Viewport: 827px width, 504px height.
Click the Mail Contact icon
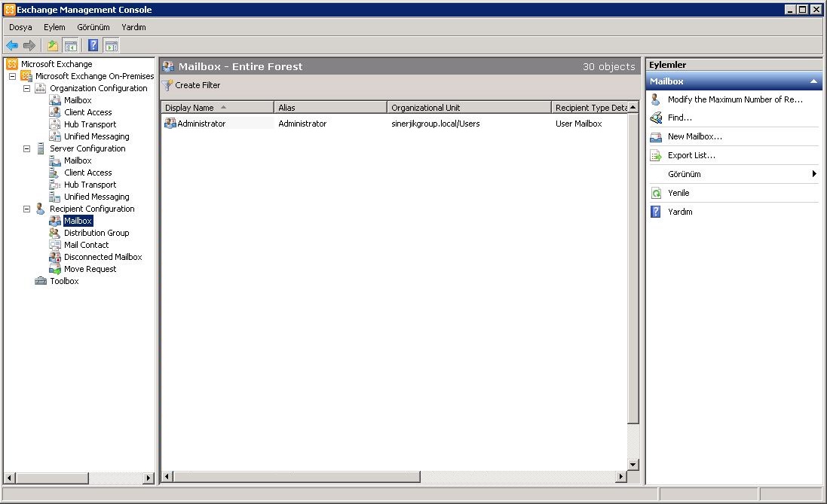point(55,245)
